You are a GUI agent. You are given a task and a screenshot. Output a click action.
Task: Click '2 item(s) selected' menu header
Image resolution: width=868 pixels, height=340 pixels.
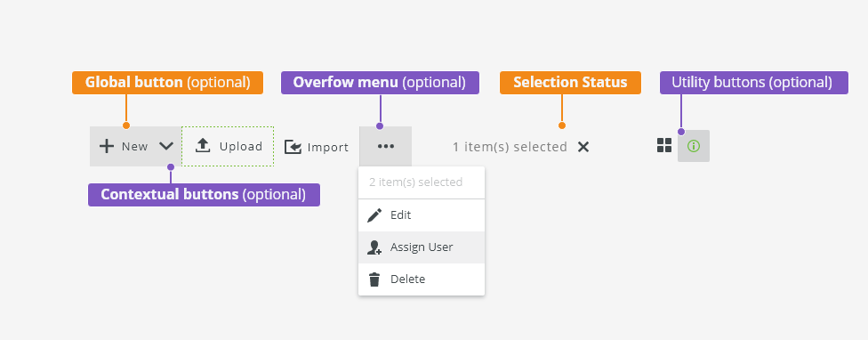coord(415,182)
